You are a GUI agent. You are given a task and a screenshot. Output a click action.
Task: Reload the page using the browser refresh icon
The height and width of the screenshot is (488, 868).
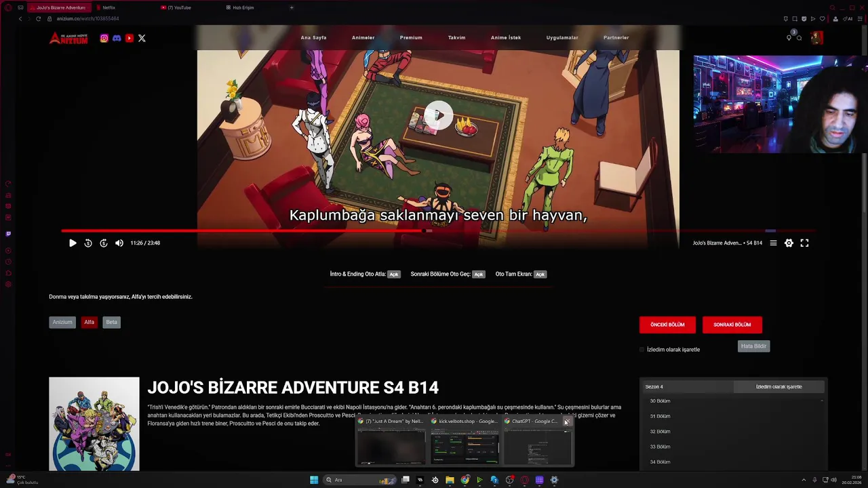click(x=38, y=18)
